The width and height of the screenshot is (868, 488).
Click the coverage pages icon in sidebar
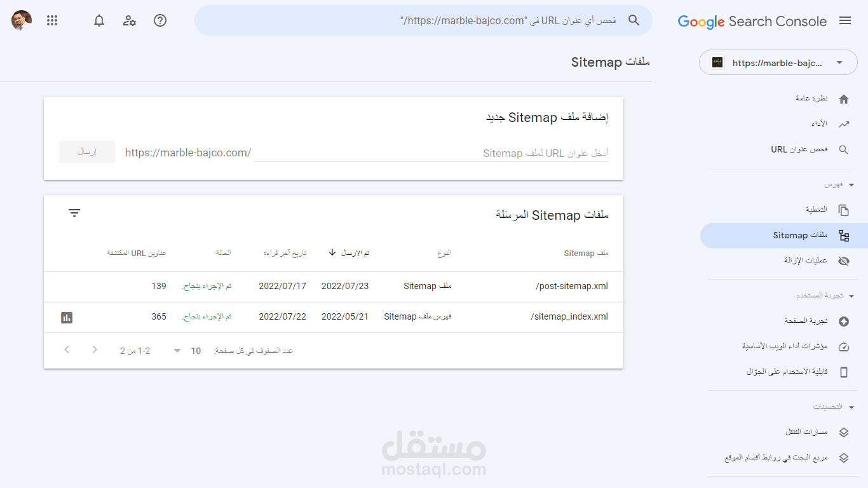844,210
